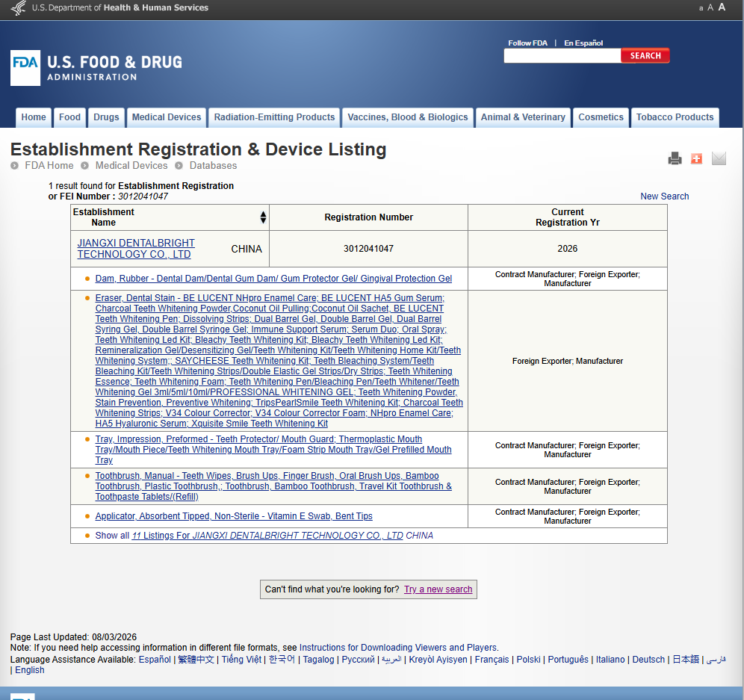
Task: Select Italiano language assistance
Action: (x=610, y=660)
